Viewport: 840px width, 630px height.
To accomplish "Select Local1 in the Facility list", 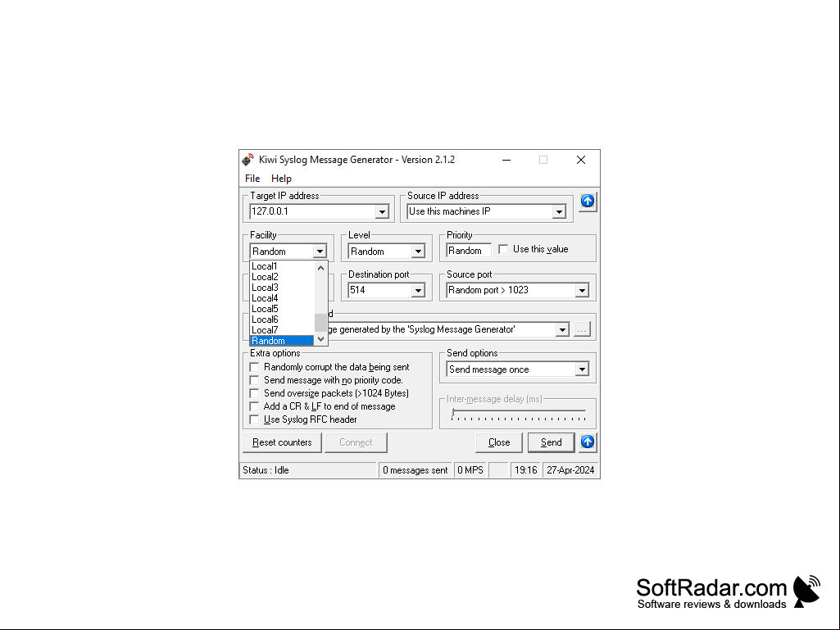I will tap(282, 266).
